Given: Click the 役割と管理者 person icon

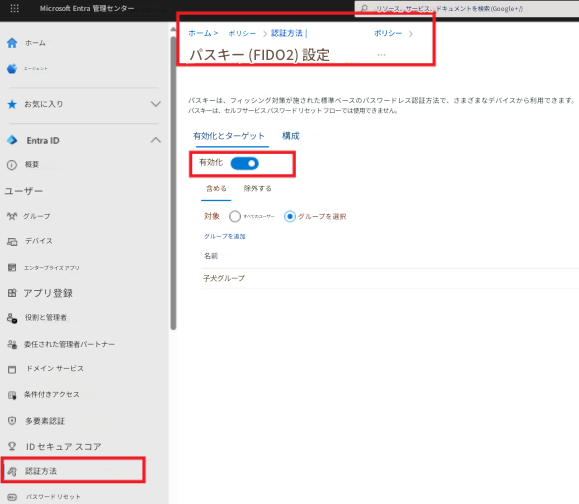Looking at the screenshot, I should pos(12,318).
